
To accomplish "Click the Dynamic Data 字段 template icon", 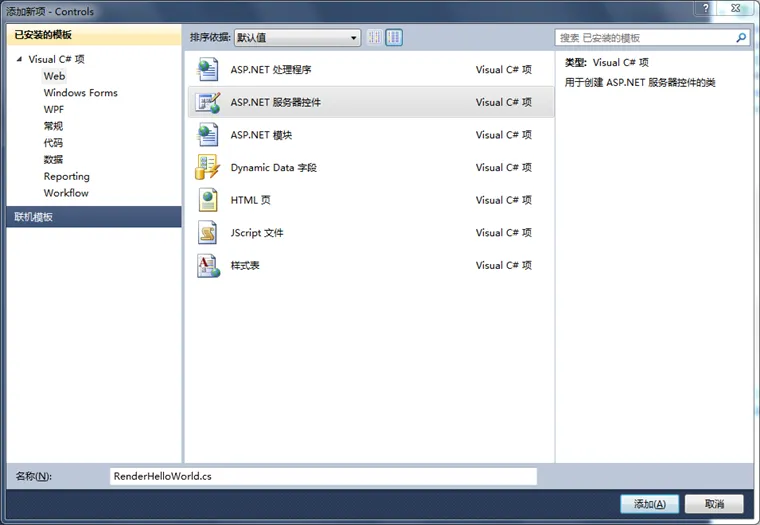I will click(x=207, y=167).
